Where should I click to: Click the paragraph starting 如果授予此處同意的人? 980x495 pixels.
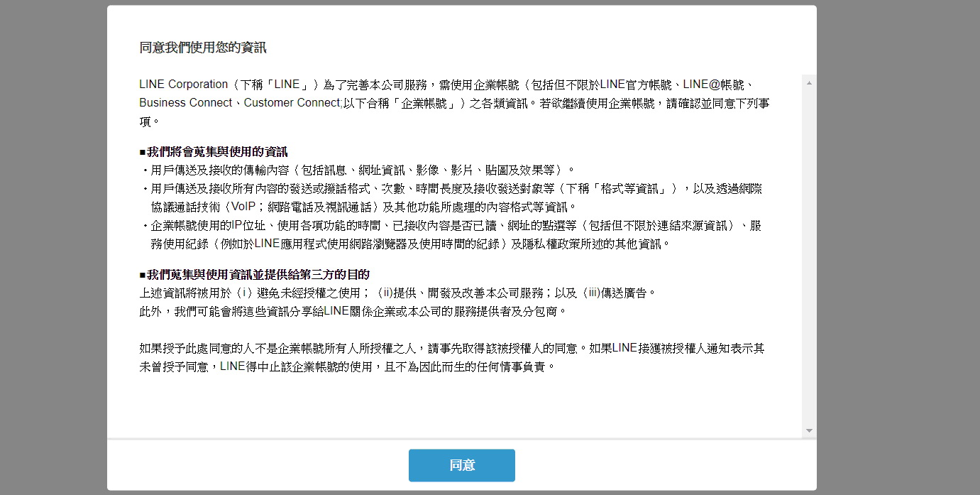tap(451, 358)
